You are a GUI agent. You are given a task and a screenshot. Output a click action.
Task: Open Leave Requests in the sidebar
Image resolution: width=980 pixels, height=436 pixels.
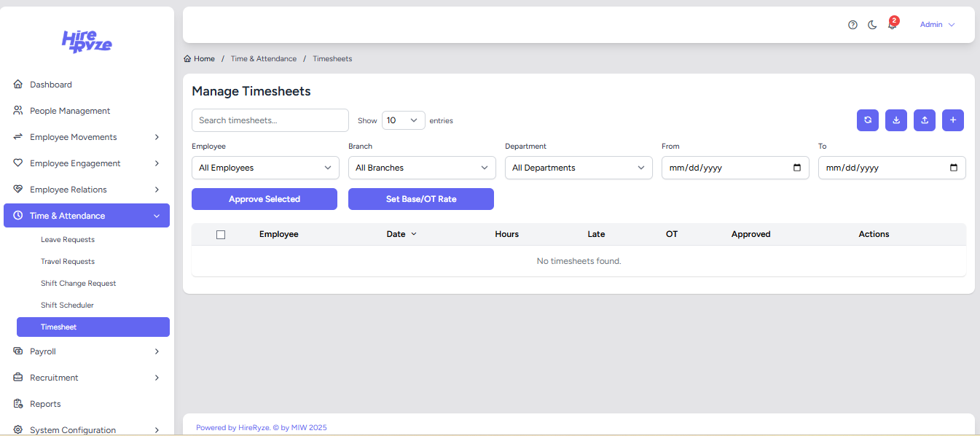pyautogui.click(x=68, y=240)
